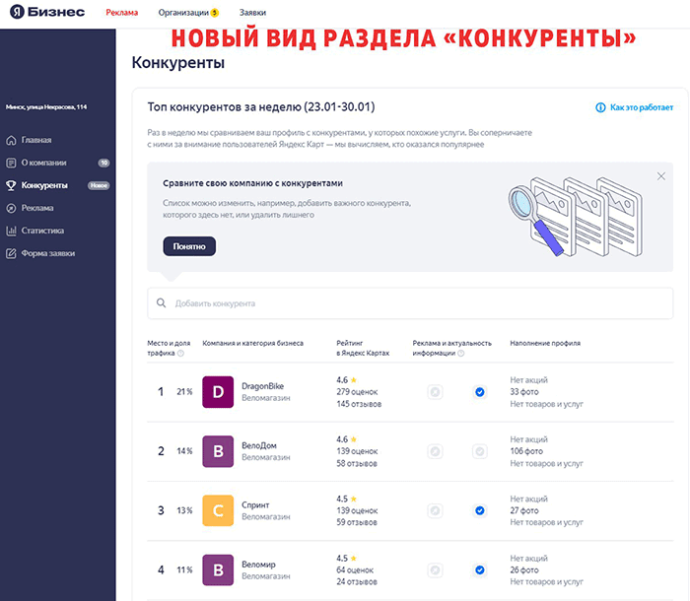Click the document icon beside О компании
Image resolution: width=690 pixels, height=601 pixels.
[x=11, y=163]
